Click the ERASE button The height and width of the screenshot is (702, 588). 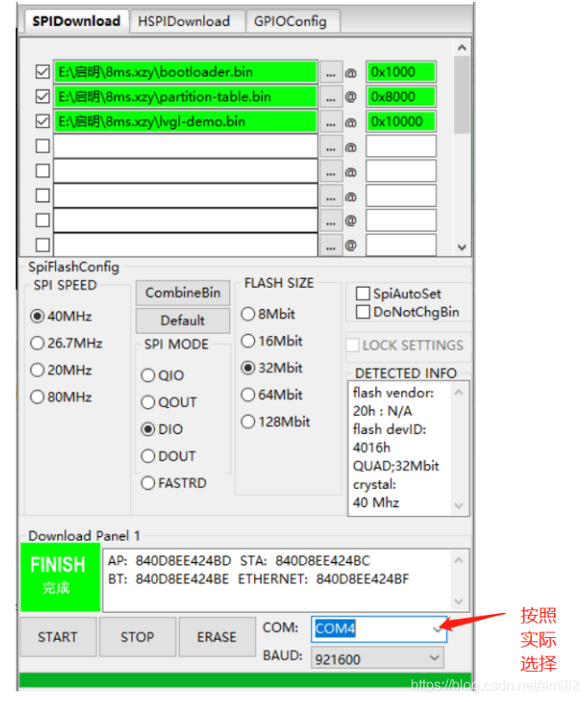coord(216,637)
